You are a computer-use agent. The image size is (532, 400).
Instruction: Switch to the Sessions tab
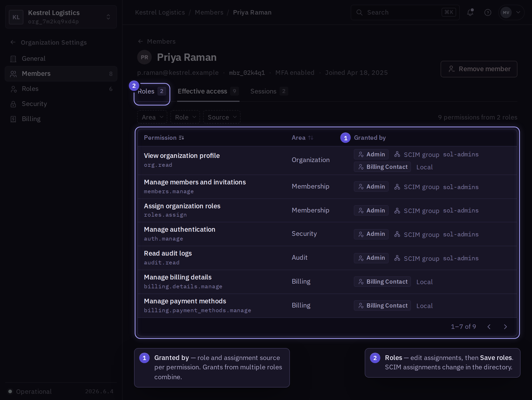(x=269, y=91)
